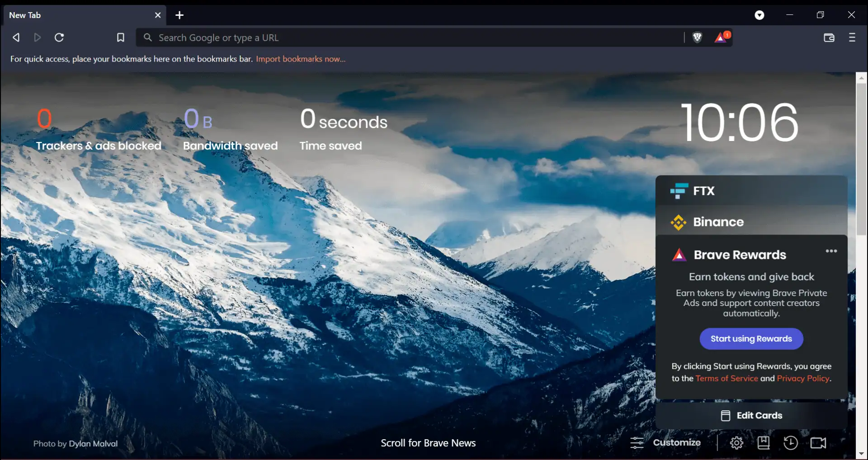Open the profile dropdown in the title bar

tap(759, 15)
